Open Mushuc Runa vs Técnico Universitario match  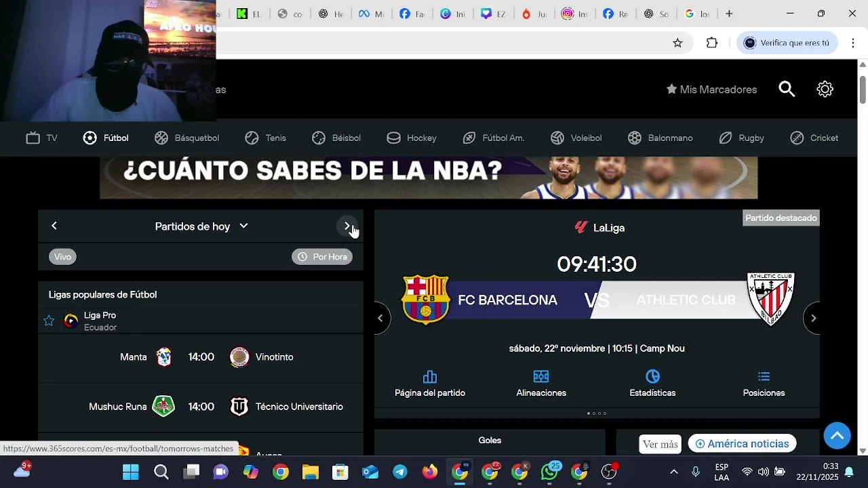pos(201,407)
